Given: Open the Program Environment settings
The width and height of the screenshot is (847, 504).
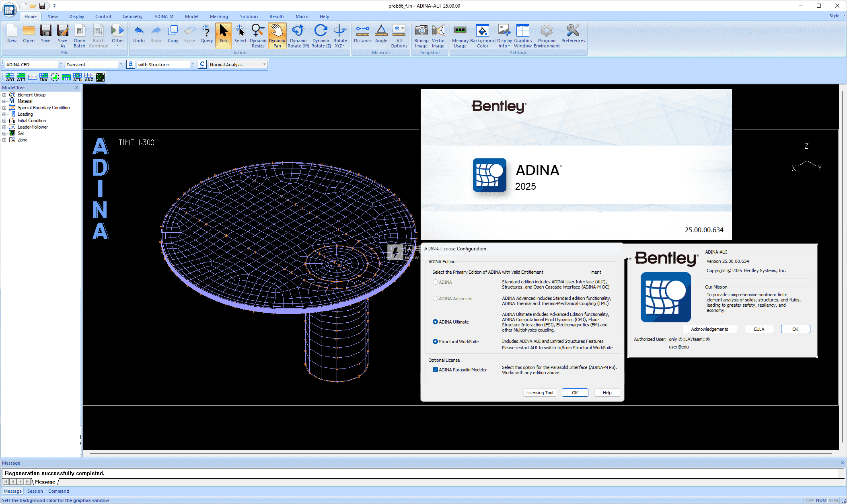Looking at the screenshot, I should (547, 36).
